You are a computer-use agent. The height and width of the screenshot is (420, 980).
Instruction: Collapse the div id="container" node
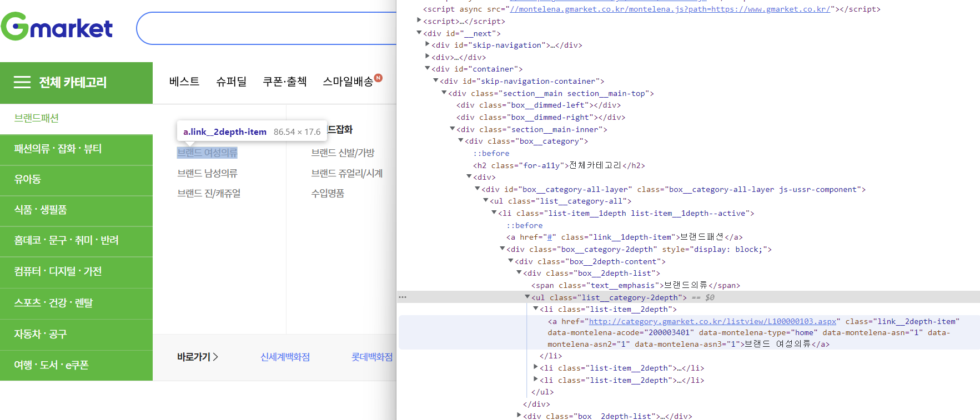[x=428, y=68]
